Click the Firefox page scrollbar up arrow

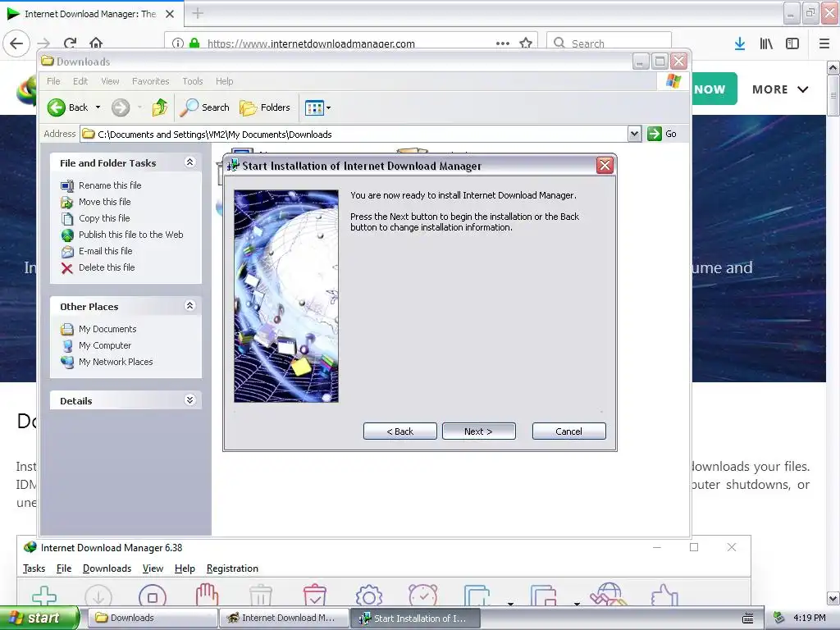coord(833,67)
